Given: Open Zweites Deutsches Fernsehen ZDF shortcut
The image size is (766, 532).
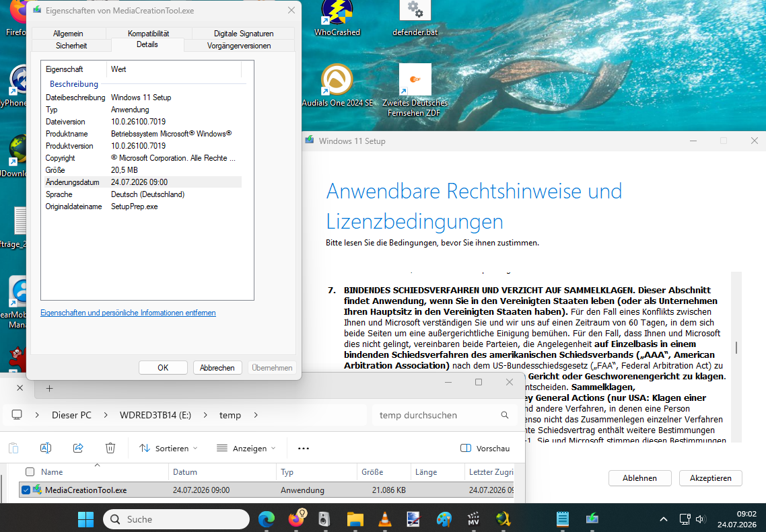Looking at the screenshot, I should pyautogui.click(x=415, y=90).
